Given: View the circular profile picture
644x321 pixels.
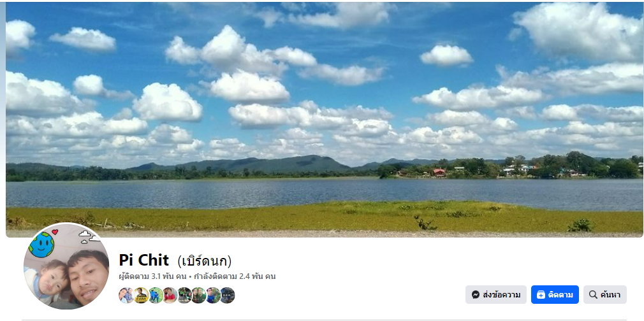Looking at the screenshot, I should click(x=66, y=266).
